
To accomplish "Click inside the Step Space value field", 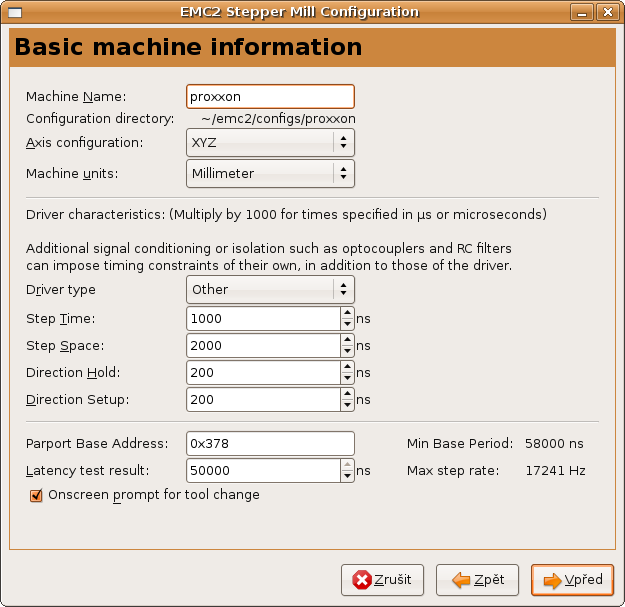I will point(263,346).
